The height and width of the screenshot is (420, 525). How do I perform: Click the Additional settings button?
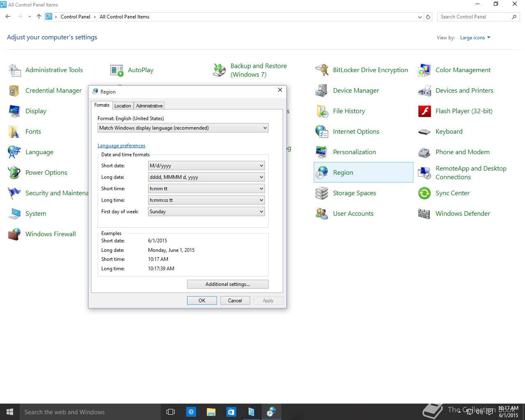pos(228,284)
